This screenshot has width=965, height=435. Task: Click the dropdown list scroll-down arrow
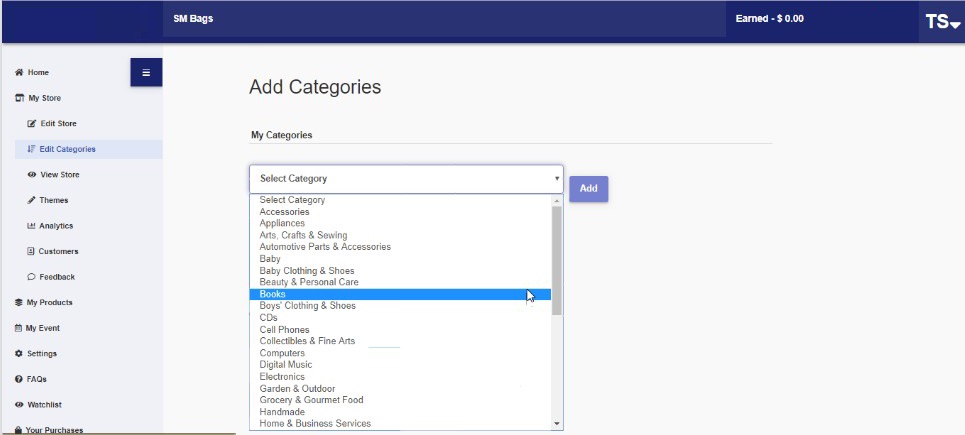click(x=557, y=424)
